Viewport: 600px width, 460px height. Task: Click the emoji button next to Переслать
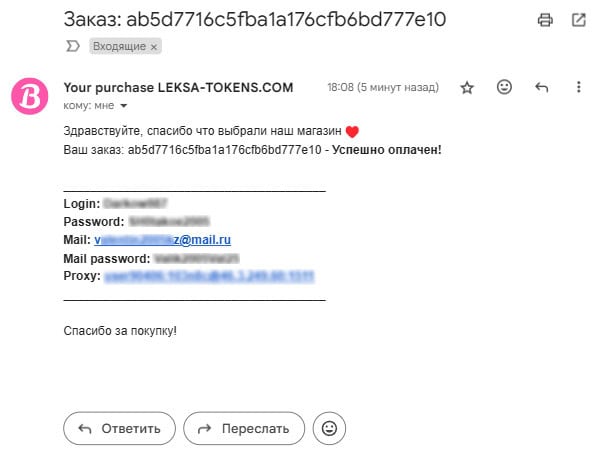coord(329,428)
